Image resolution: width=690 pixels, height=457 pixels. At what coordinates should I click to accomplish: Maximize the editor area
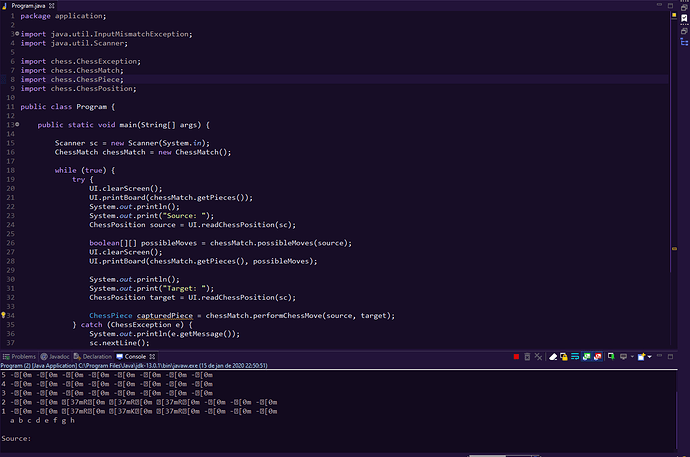coord(670,5)
